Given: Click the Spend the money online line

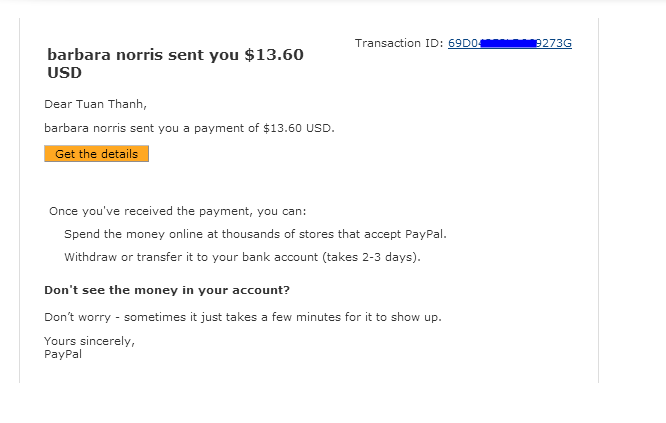Looking at the screenshot, I should (x=255, y=234).
